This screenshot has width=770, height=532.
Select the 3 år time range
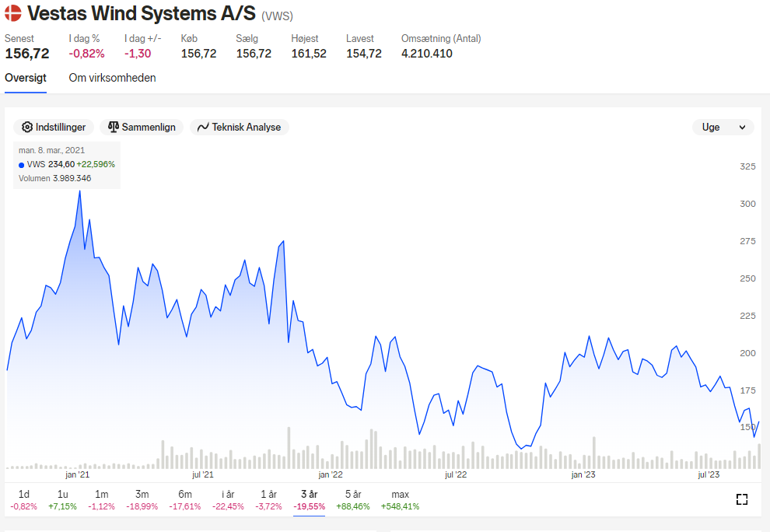pyautogui.click(x=310, y=500)
